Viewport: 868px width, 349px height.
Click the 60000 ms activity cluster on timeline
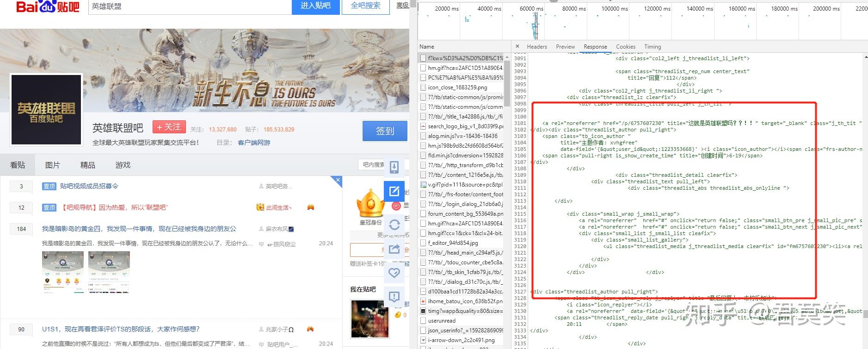pyautogui.click(x=535, y=26)
